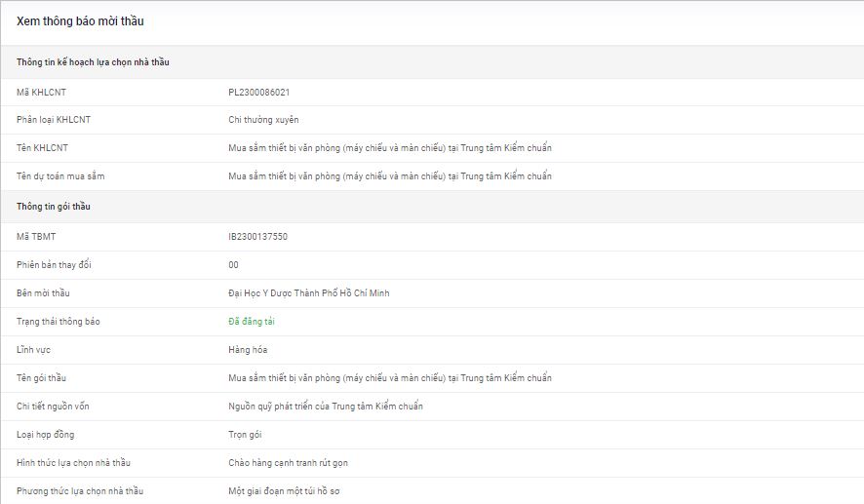864x504 pixels.
Task: Click the 'Bên mời thầu' row label
Action: [x=43, y=293]
